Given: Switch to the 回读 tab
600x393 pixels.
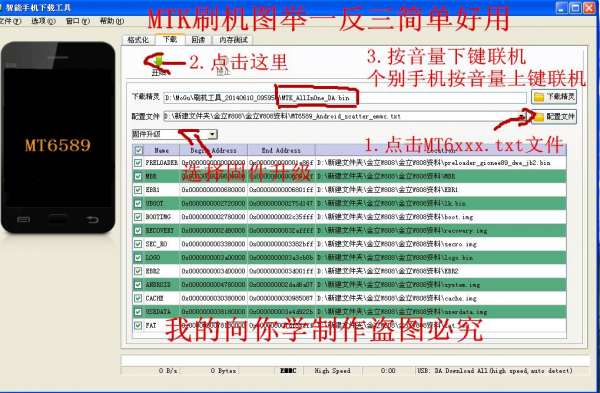Looking at the screenshot, I should point(198,40).
